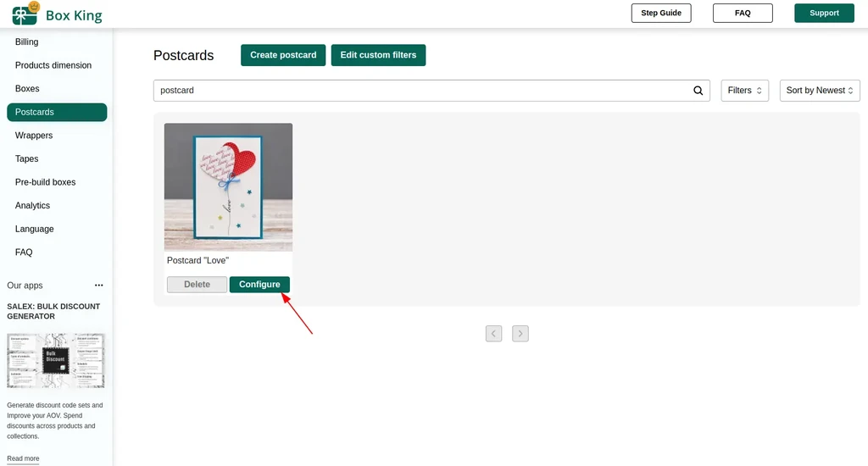Open the Our apps three-dot menu
The width and height of the screenshot is (868, 466).
coord(98,286)
